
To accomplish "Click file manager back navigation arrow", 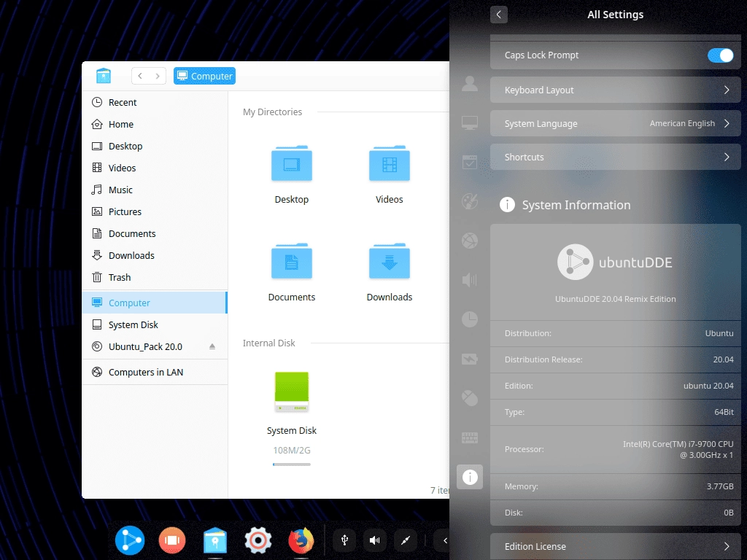I will pyautogui.click(x=140, y=76).
